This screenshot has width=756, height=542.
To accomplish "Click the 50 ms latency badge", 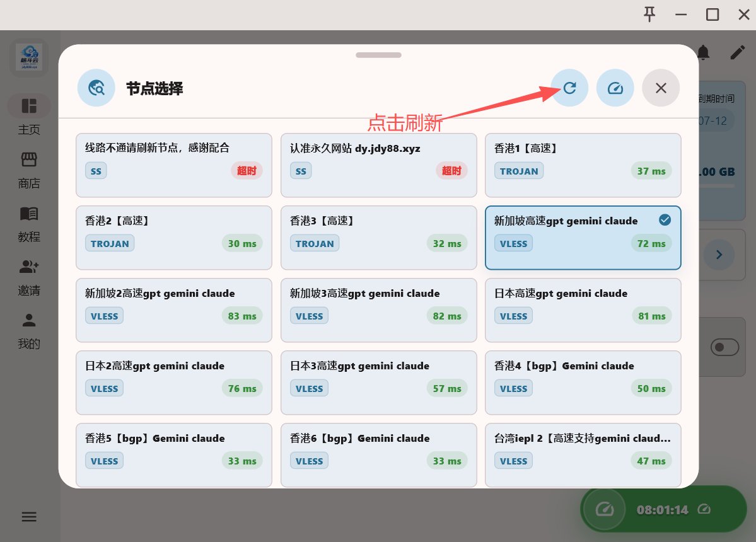I will pos(651,388).
